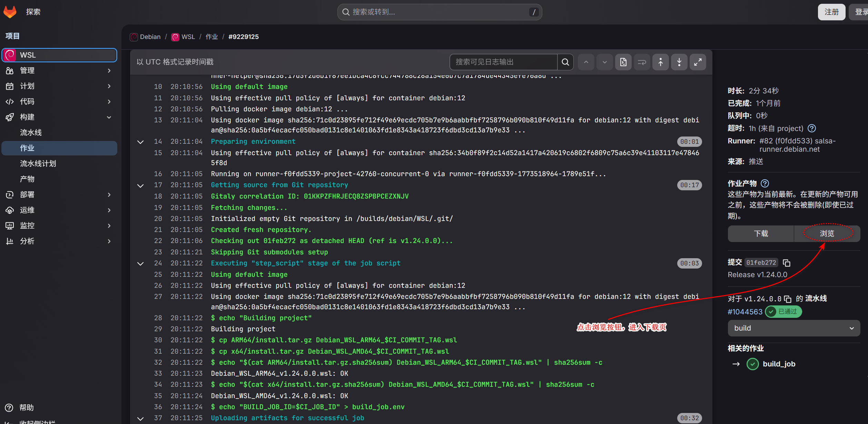
Task: Toggle log line wrapping button
Action: [642, 62]
